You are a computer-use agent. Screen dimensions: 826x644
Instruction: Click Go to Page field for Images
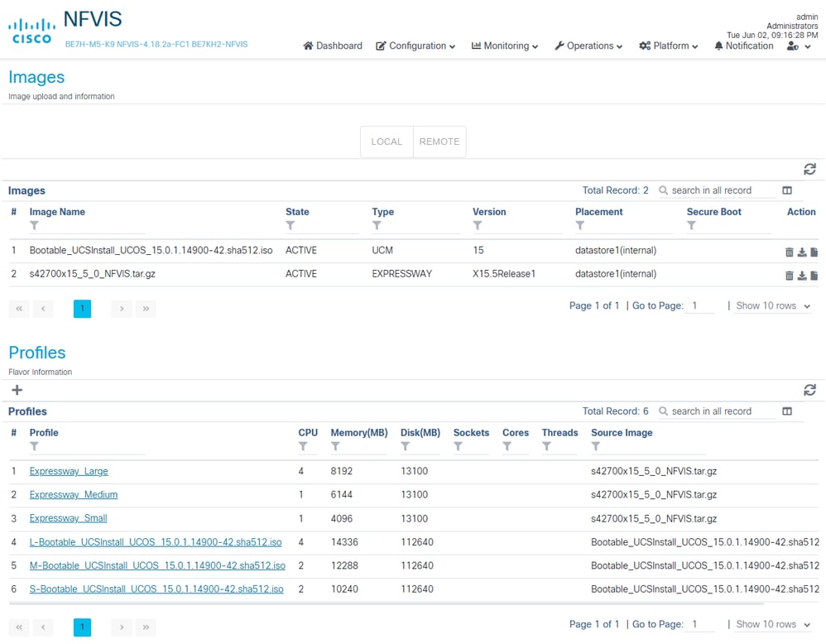click(x=699, y=306)
